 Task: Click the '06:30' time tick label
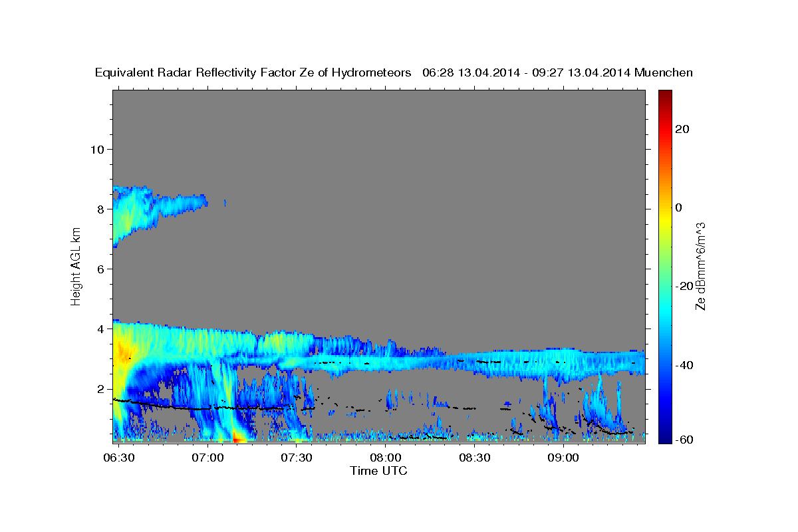pos(120,458)
